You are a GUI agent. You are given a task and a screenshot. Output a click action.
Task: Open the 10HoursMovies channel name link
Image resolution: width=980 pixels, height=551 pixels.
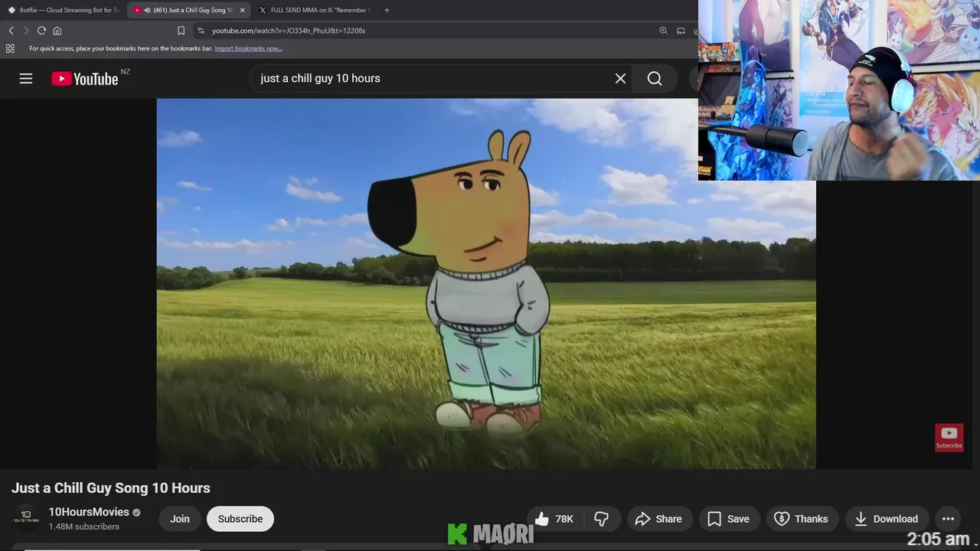coord(89,512)
